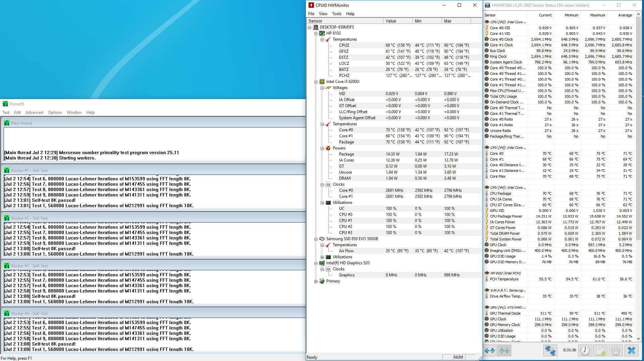The height and width of the screenshot is (361, 644).
Task: Collapse the Samsung SSD 850 EVO node
Action: [316, 239]
